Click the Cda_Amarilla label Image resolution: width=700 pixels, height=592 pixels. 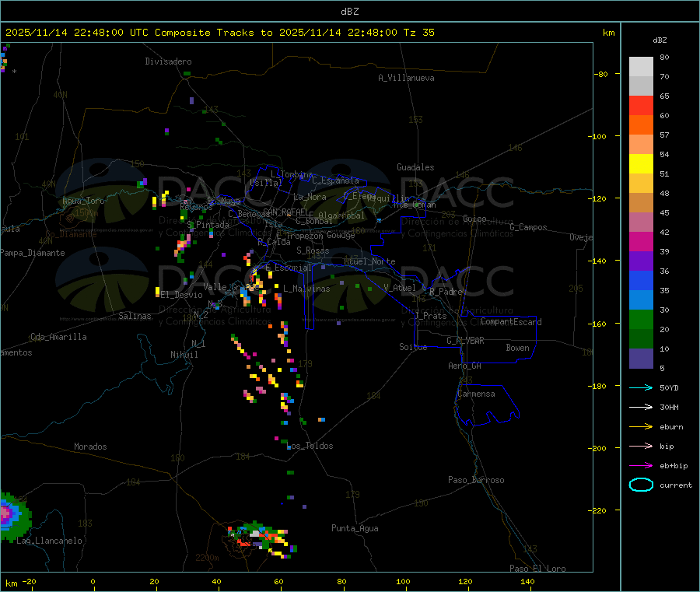(x=58, y=337)
